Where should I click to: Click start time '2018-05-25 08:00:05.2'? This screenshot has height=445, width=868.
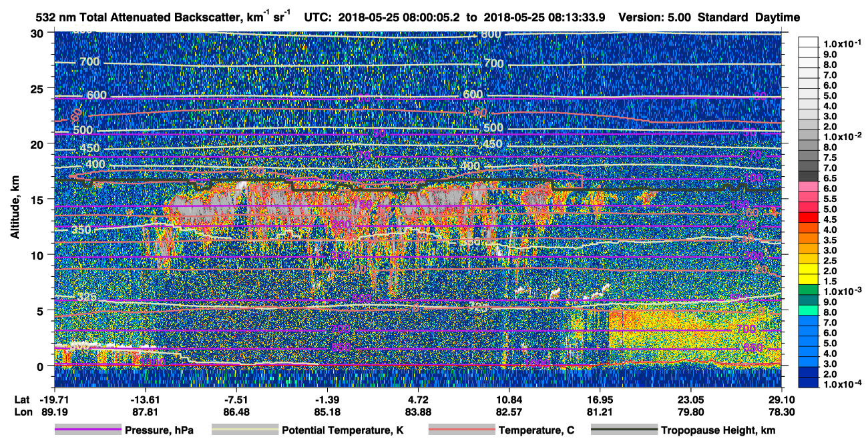(x=399, y=17)
